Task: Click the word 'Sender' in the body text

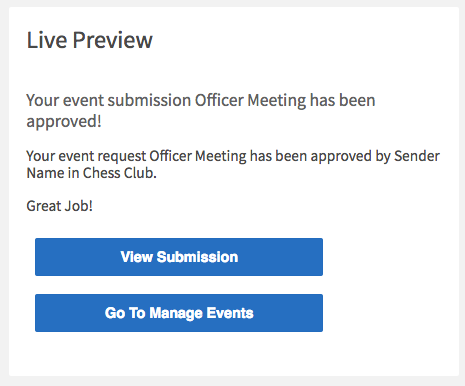Action: click(417, 156)
